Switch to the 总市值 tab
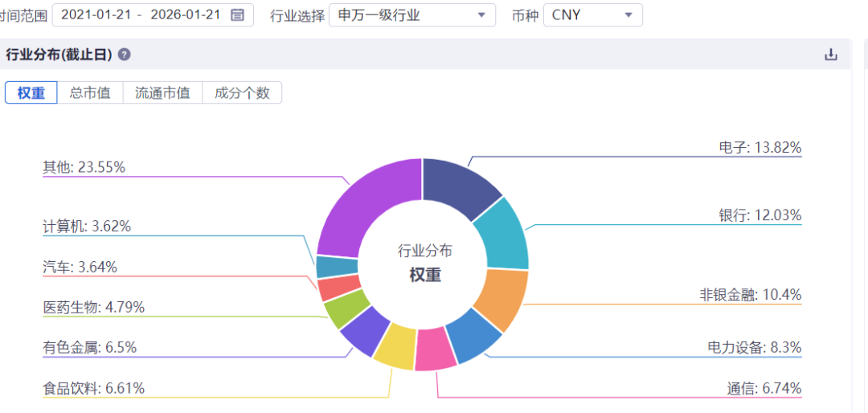The height and width of the screenshot is (413, 868). point(90,92)
